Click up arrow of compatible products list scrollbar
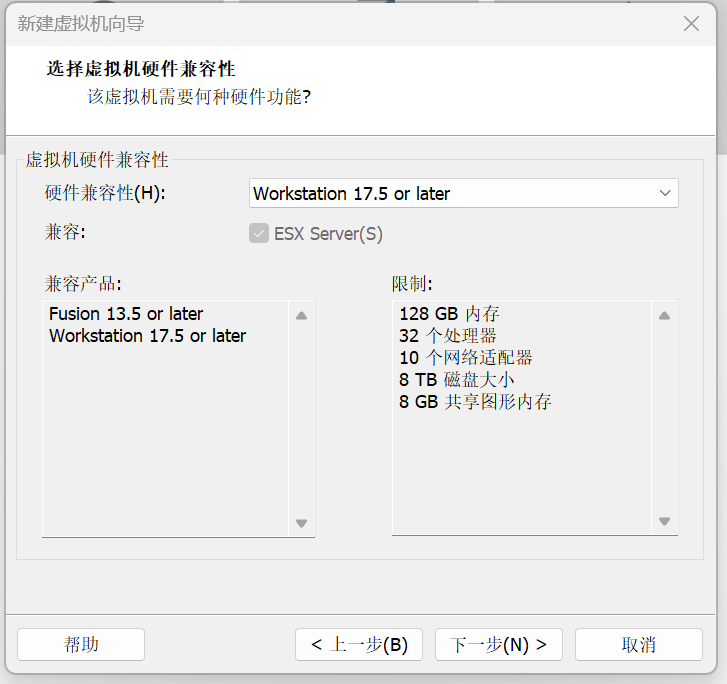This screenshot has width=727, height=684. (x=301, y=316)
